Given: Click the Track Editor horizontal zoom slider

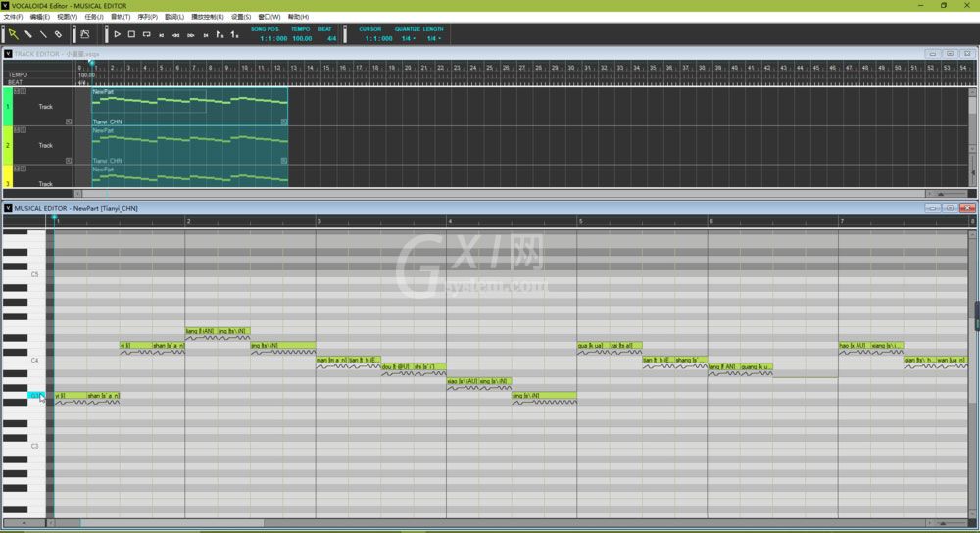Looking at the screenshot, I should (940, 194).
